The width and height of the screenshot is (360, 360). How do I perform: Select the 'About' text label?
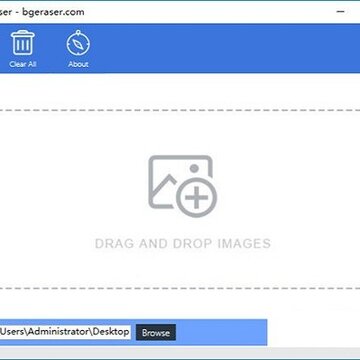tap(78, 64)
